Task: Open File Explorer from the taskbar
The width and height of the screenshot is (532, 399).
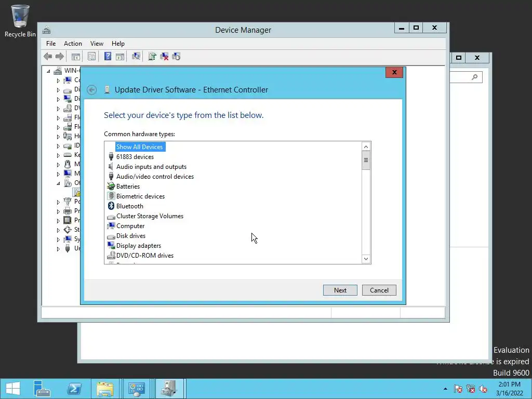Action: point(105,389)
